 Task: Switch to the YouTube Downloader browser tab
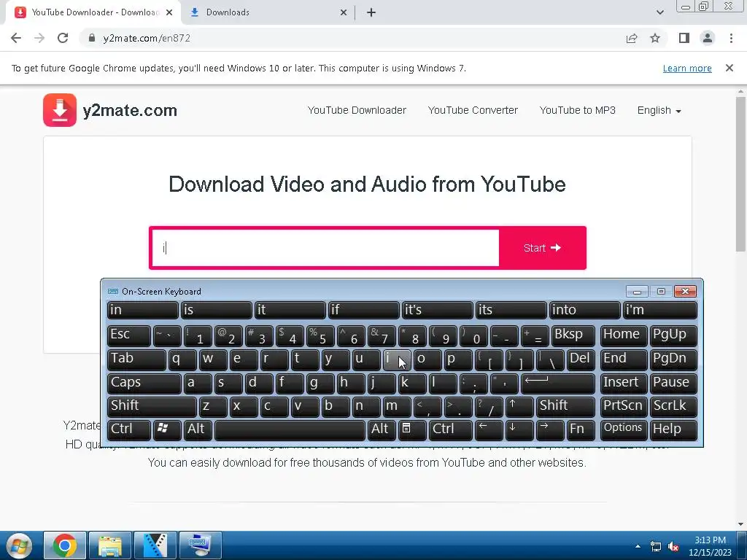(x=93, y=12)
